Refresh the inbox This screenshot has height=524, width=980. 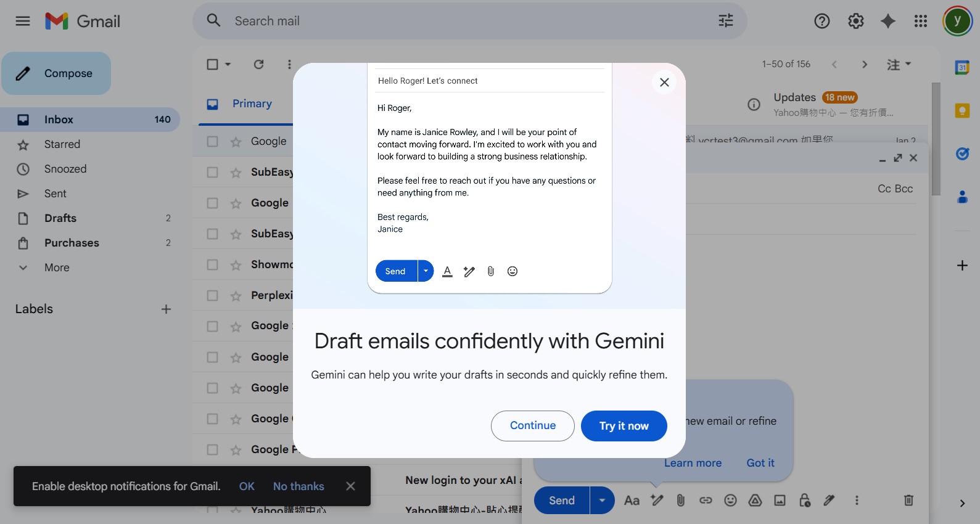[x=259, y=64]
